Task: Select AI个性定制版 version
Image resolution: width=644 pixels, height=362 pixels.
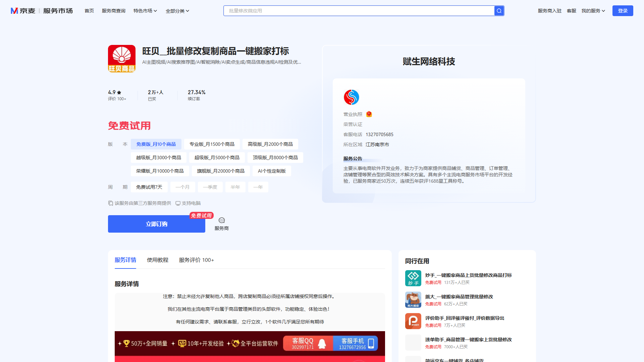Action: [272, 171]
